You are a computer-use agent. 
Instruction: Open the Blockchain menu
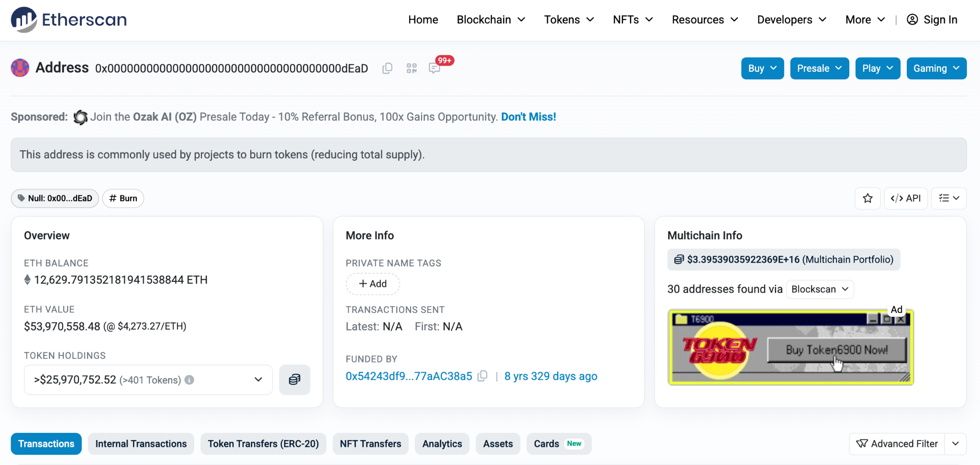(491, 20)
